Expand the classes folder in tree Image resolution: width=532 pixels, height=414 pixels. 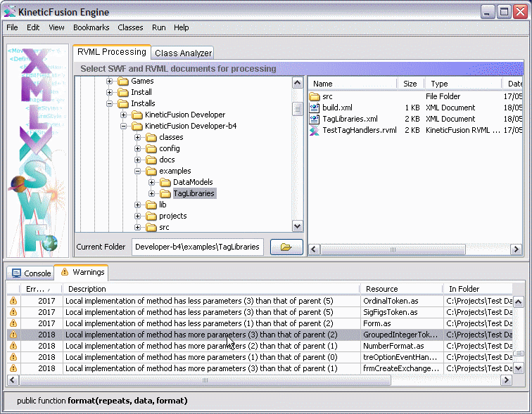pos(138,137)
